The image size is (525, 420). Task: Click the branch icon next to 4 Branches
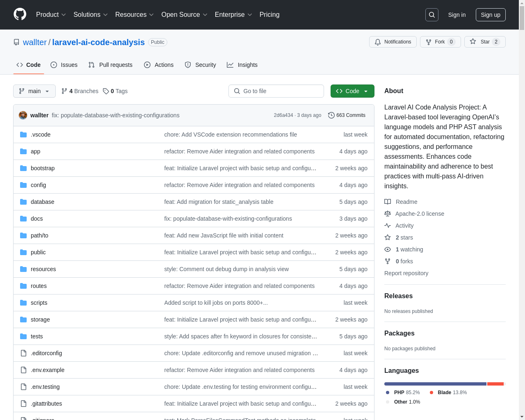pos(64,91)
